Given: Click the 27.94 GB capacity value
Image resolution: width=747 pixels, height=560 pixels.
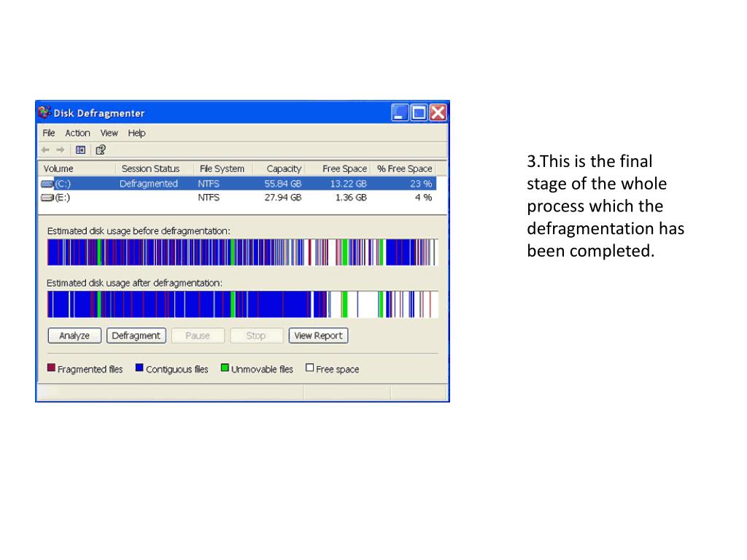Looking at the screenshot, I should point(283,198).
